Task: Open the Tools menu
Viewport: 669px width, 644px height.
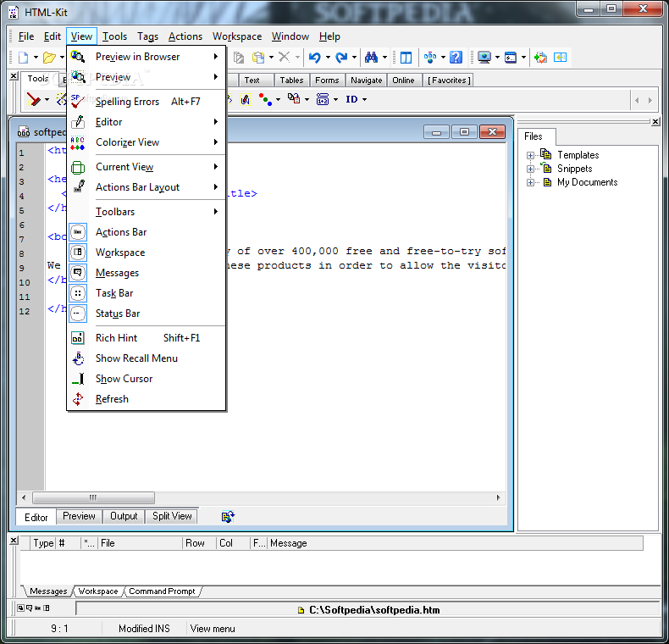Action: click(114, 36)
